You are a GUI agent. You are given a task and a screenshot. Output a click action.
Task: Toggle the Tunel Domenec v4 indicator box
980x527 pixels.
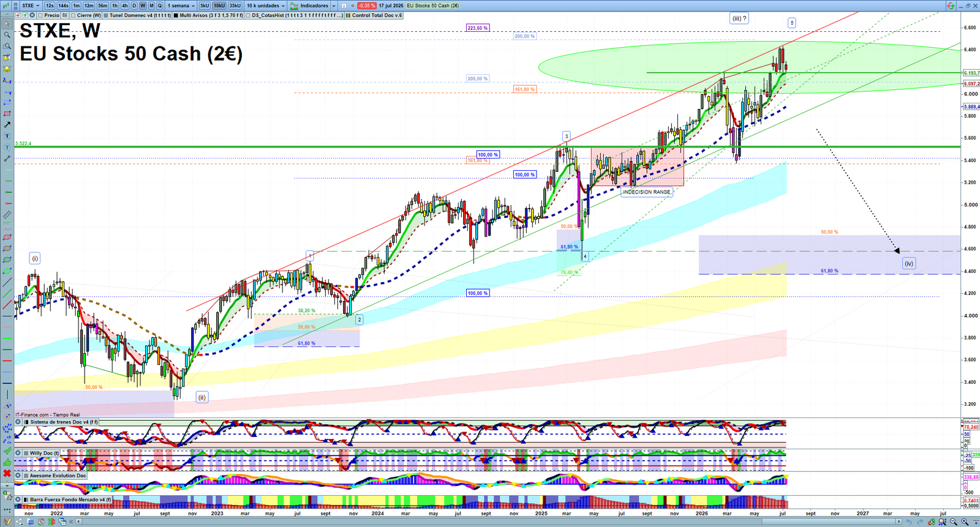(x=106, y=15)
